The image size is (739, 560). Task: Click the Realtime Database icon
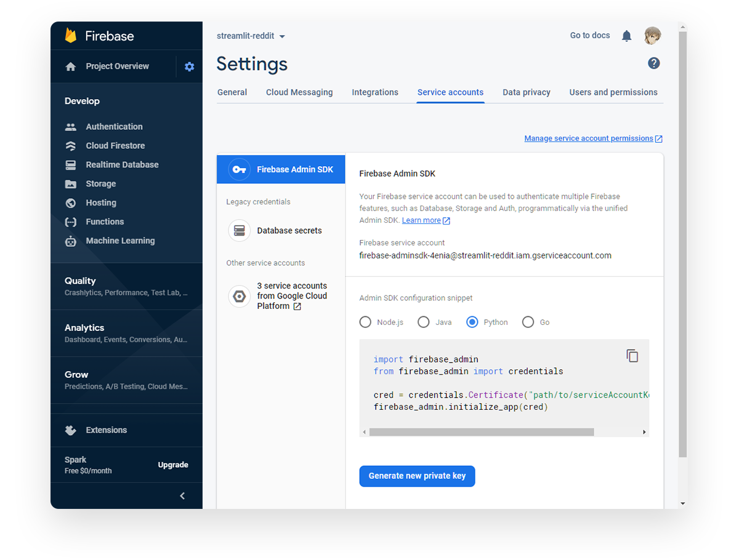pyautogui.click(x=71, y=165)
